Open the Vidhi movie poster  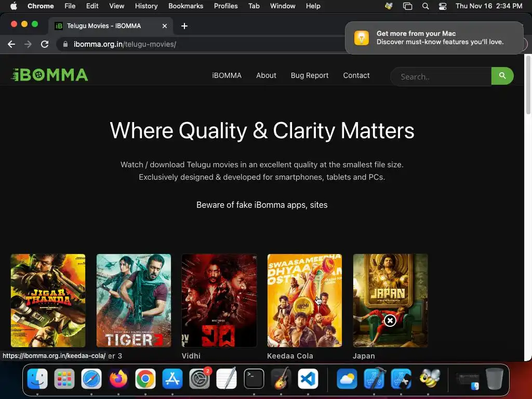(x=219, y=300)
